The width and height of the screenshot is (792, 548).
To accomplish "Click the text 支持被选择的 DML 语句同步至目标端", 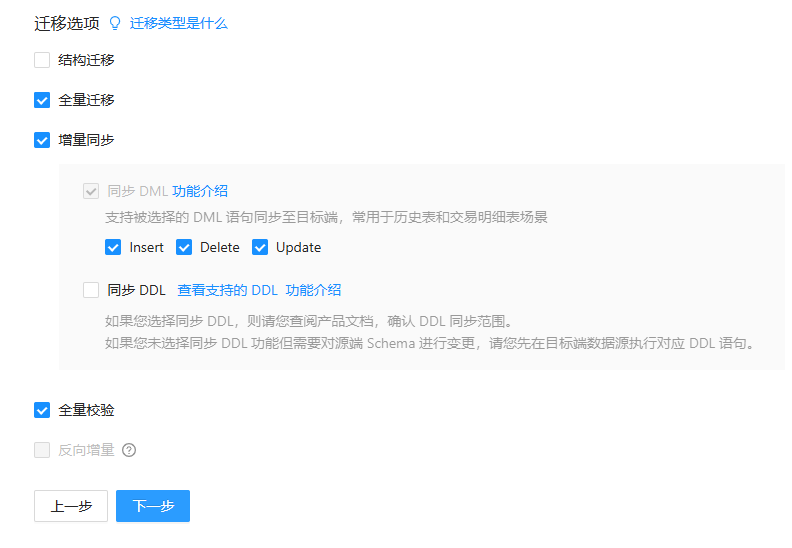I will pos(222,218).
